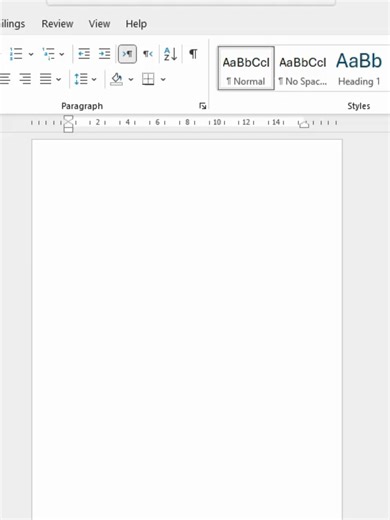Image resolution: width=390 pixels, height=520 pixels.
Task: Click the right indent marker on ruler
Action: click(x=303, y=125)
